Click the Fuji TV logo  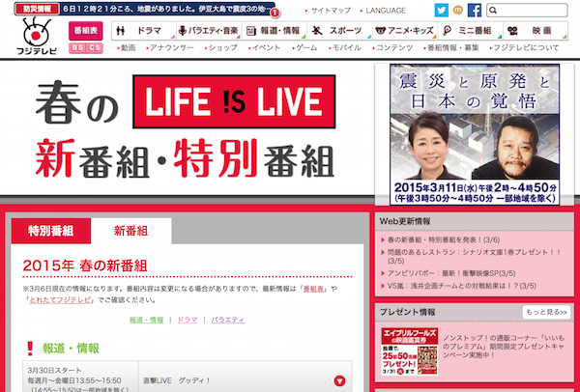(37, 36)
